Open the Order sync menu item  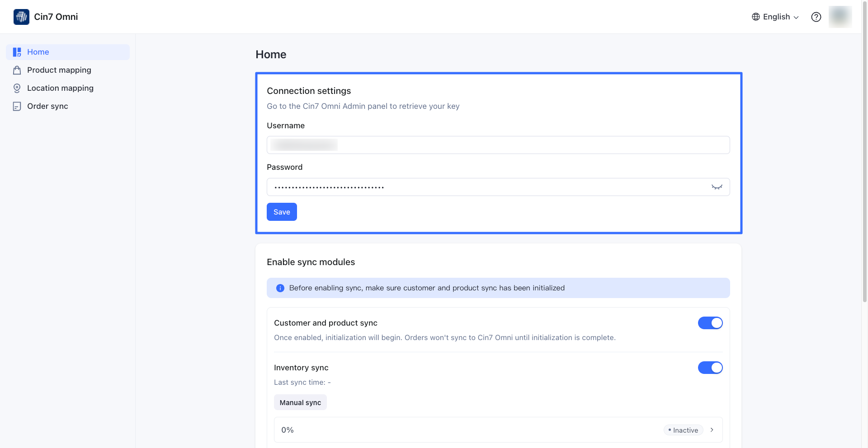tap(47, 106)
